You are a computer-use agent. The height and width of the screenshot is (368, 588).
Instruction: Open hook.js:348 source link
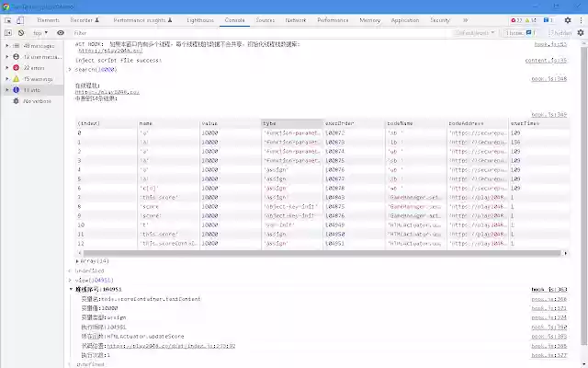tap(549, 79)
